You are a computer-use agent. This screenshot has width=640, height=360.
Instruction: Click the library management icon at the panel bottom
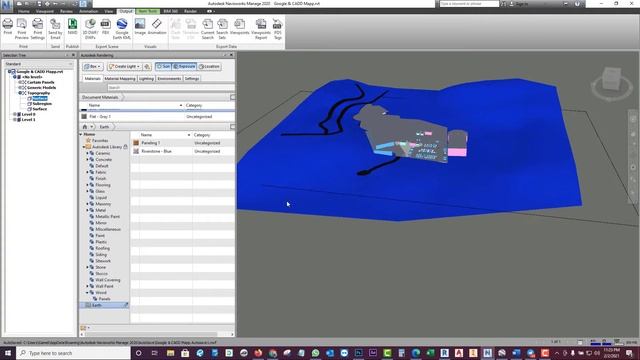pos(83,328)
